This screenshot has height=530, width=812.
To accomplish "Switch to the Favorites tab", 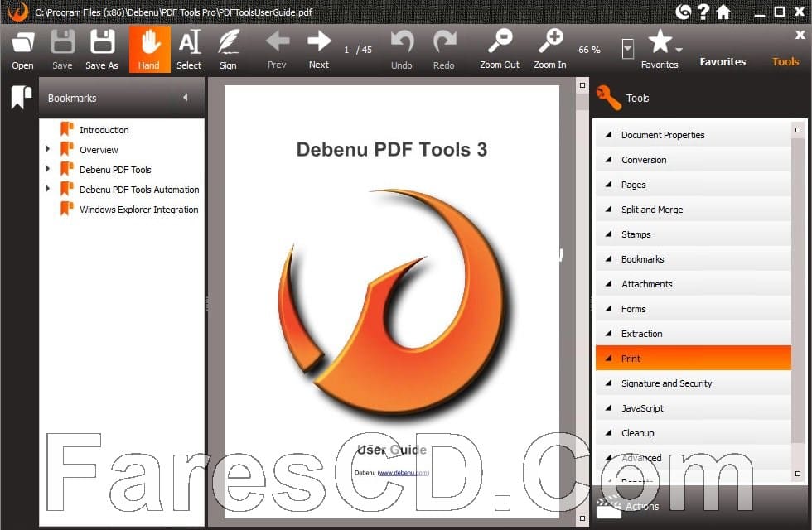I will coord(723,61).
